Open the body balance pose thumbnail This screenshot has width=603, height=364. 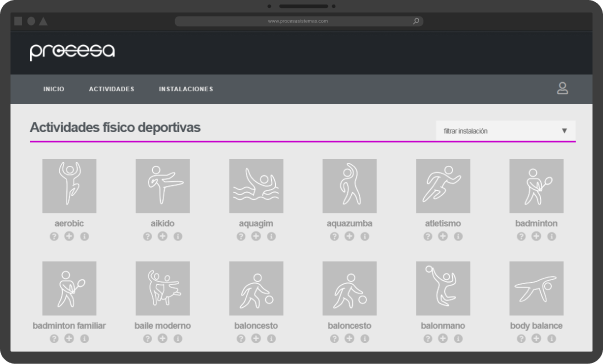point(536,288)
